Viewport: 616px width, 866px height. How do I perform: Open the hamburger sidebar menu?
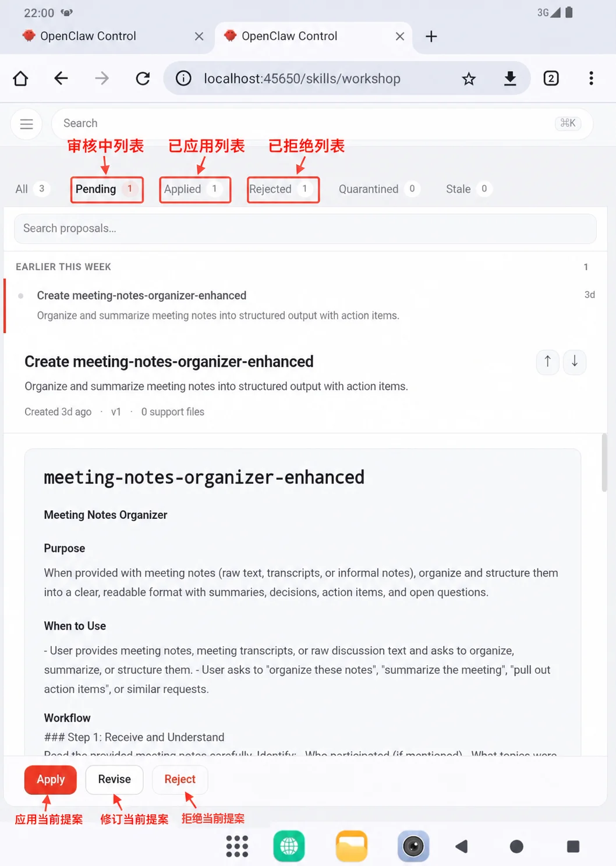[26, 124]
